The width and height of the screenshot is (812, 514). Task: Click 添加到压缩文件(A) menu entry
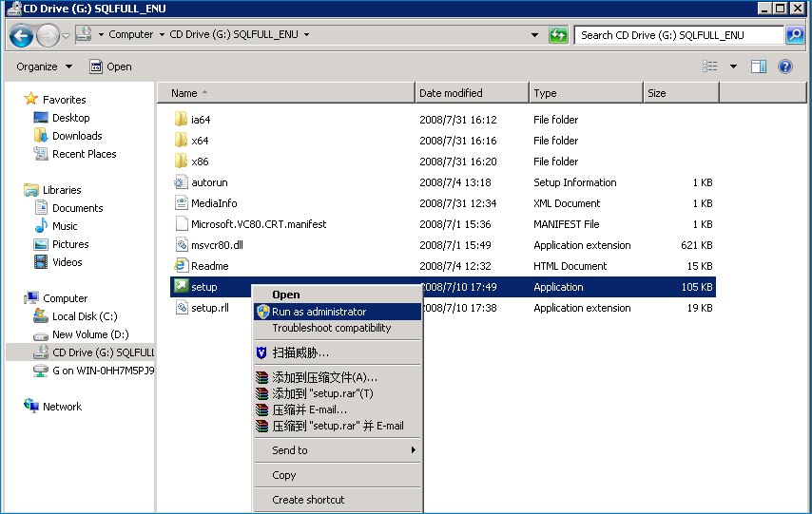338,377
